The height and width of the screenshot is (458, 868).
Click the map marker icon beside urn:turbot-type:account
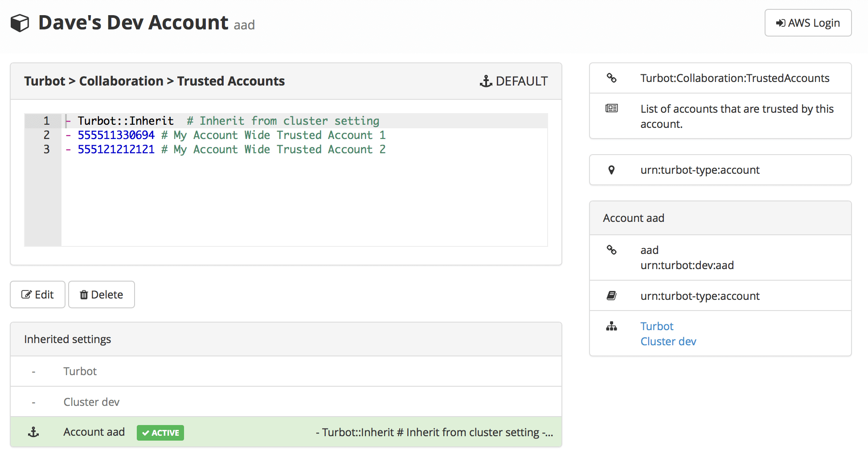(x=612, y=170)
